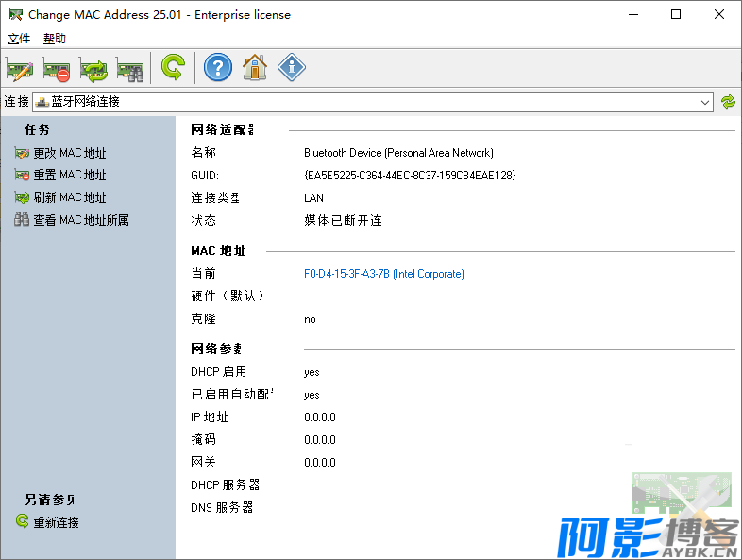The image size is (742, 560).
Task: Click the DHCP 启用 'yes' value
Action: pos(312,372)
